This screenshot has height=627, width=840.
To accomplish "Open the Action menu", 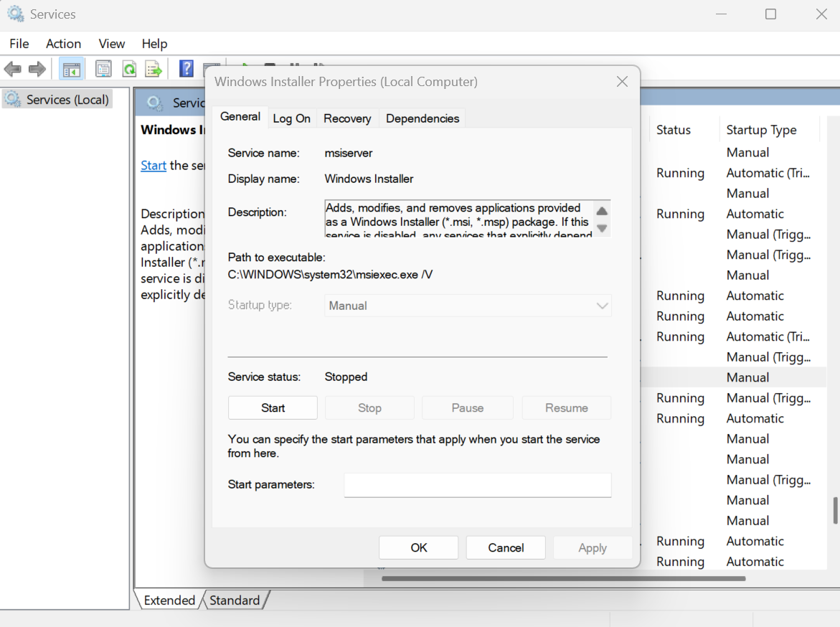I will (x=63, y=44).
